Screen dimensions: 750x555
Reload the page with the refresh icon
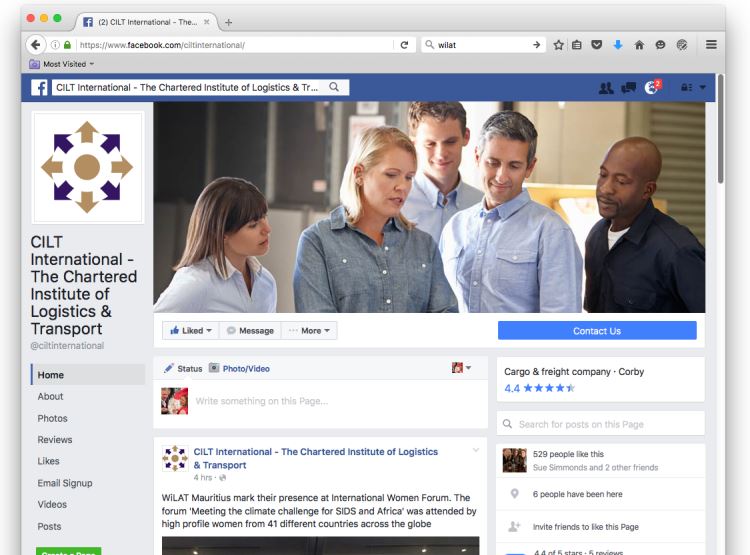(x=404, y=45)
